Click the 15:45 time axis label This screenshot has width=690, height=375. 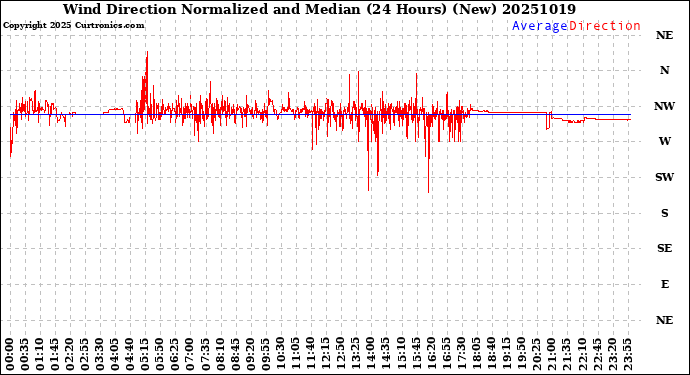416,355
